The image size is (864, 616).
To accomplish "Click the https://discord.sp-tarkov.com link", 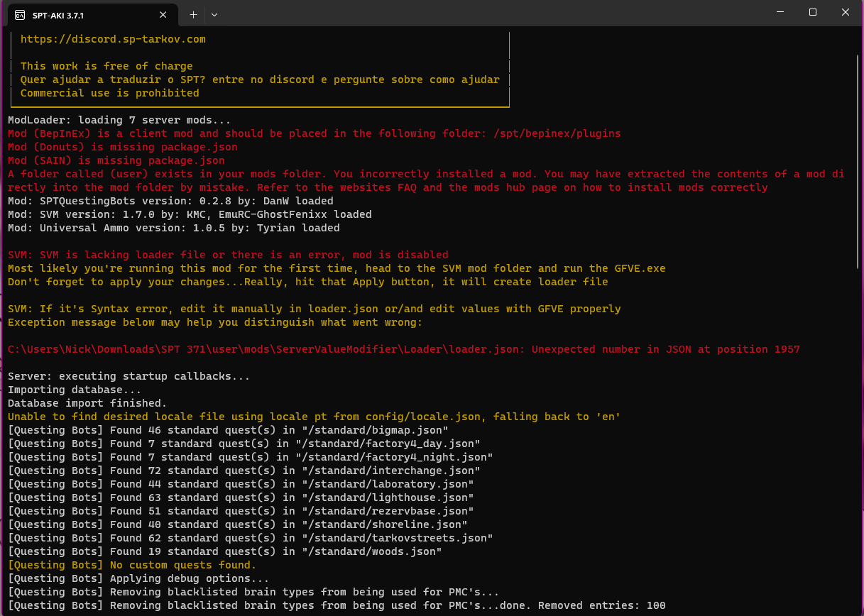I will point(113,39).
